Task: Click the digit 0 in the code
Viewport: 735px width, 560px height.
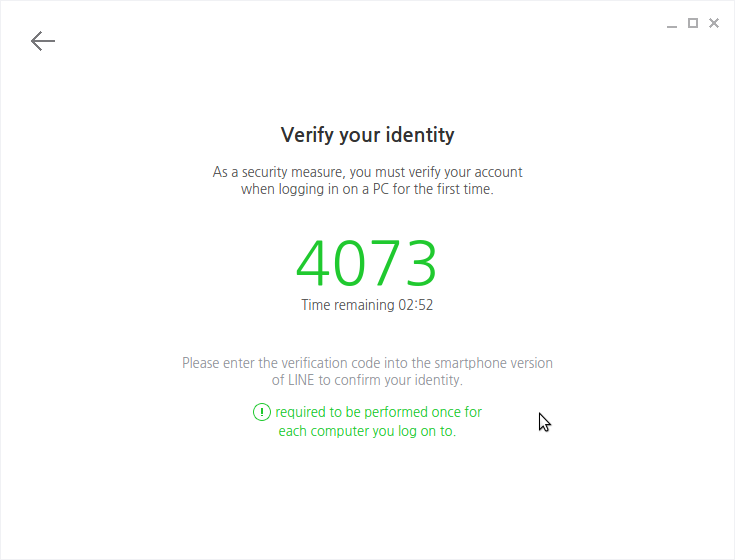Action: [x=350, y=263]
